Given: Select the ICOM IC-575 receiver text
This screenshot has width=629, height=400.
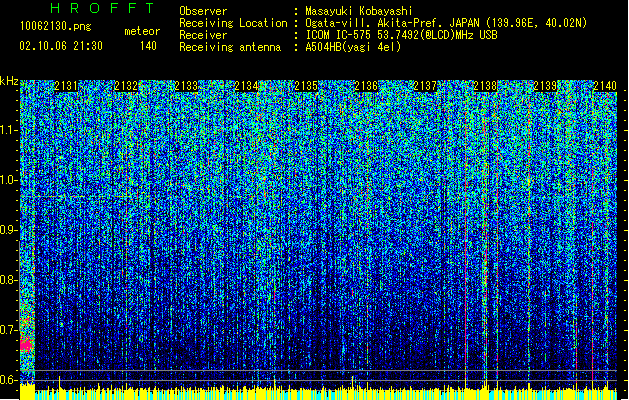Looking at the screenshot, I should coord(402,35).
